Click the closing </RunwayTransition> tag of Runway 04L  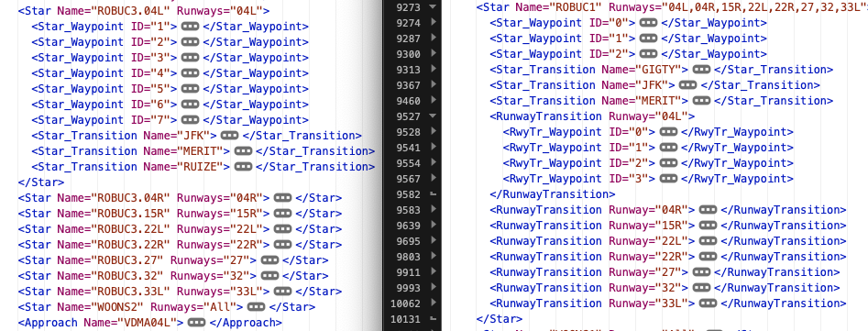553,194
